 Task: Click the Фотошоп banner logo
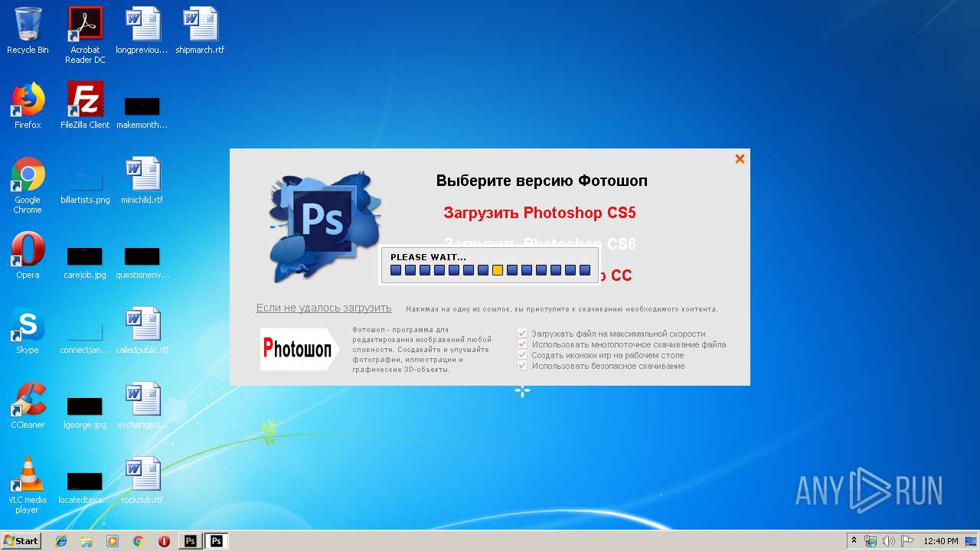[299, 349]
